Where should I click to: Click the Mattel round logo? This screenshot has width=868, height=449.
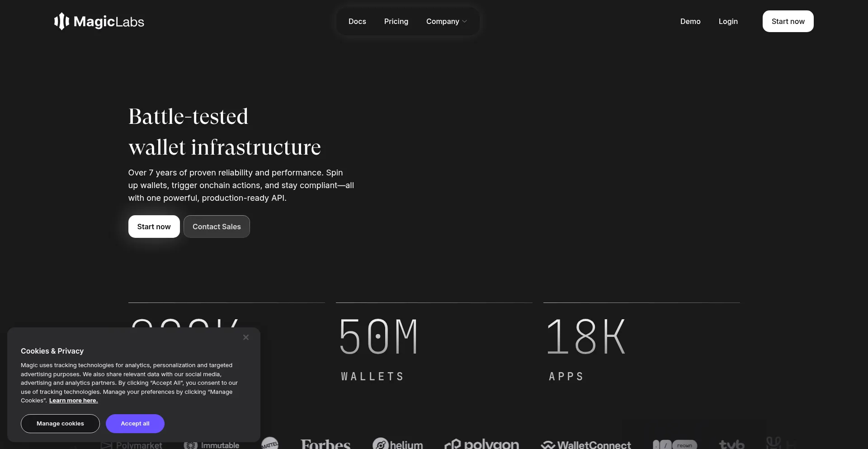tap(270, 444)
